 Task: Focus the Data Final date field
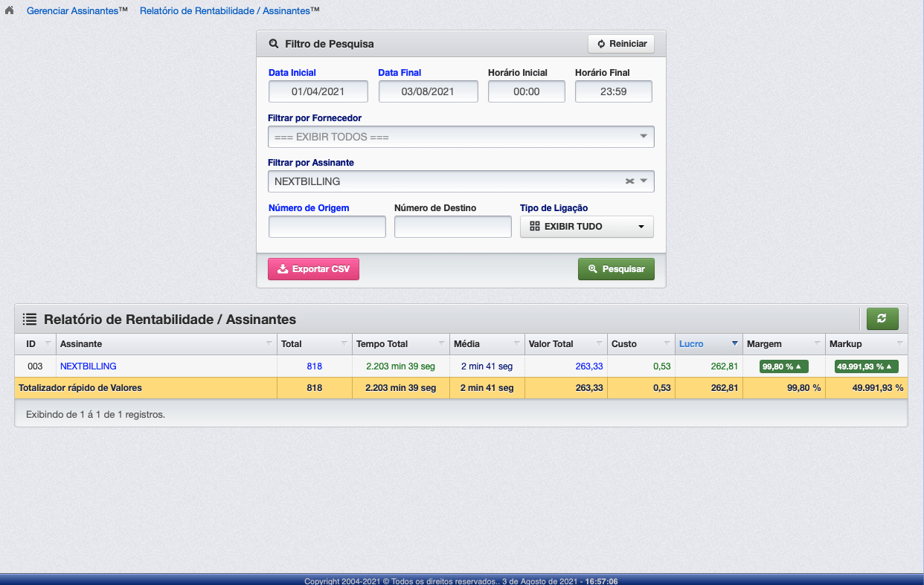click(428, 91)
